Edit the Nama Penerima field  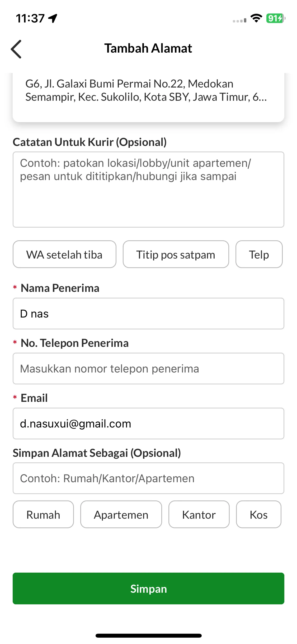point(148,314)
